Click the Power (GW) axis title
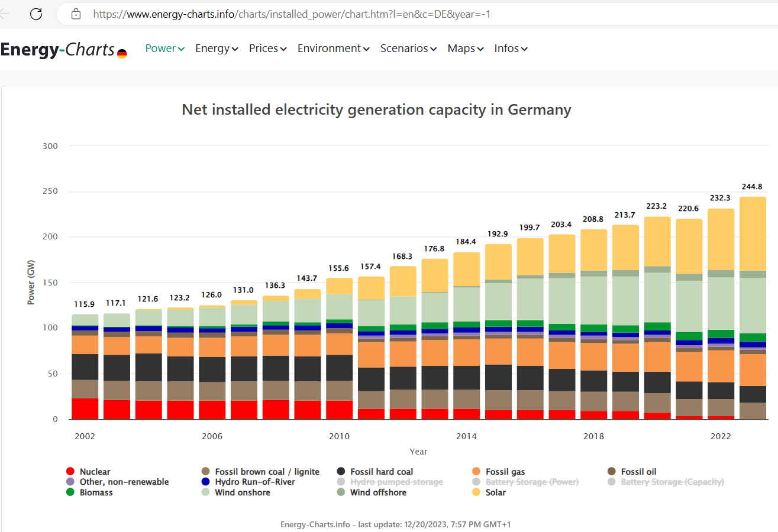The width and height of the screenshot is (778, 532). point(31,282)
